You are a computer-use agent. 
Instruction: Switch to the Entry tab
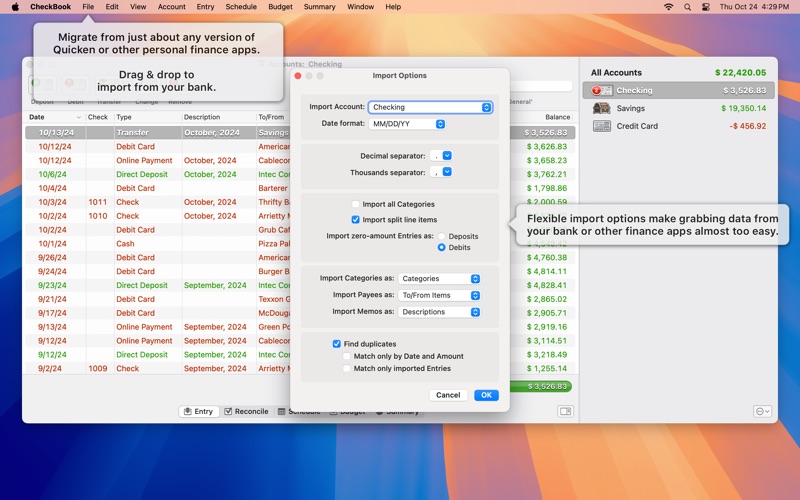(198, 411)
